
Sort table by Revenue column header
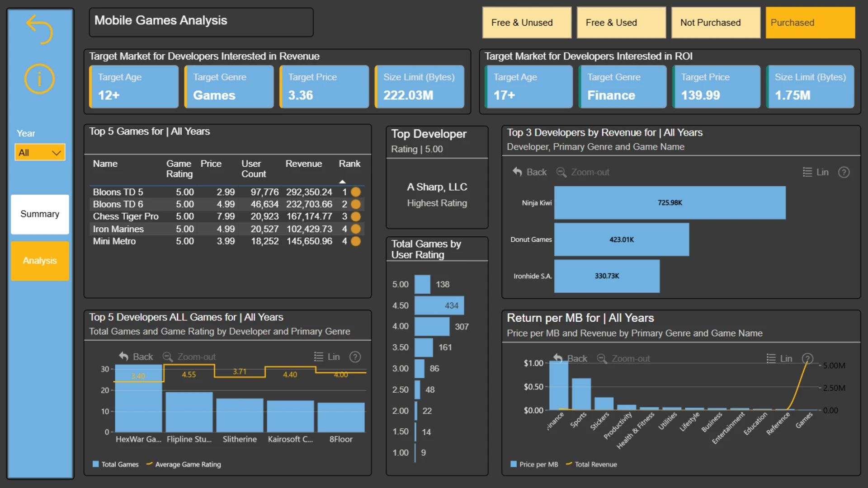303,164
